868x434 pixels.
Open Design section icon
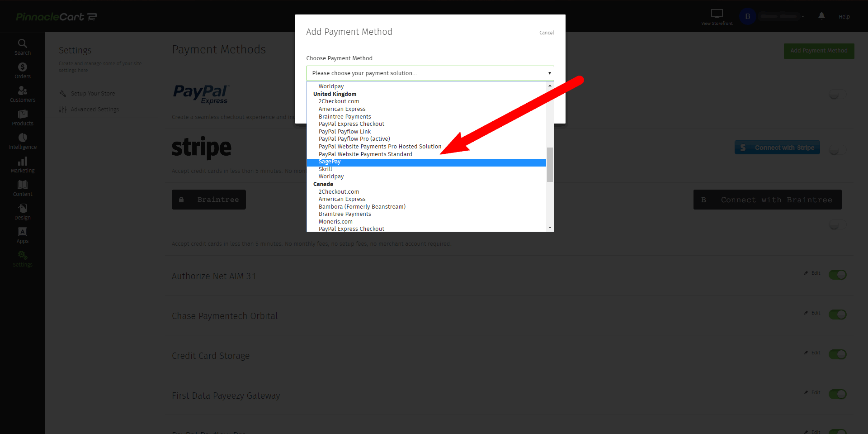(22, 208)
